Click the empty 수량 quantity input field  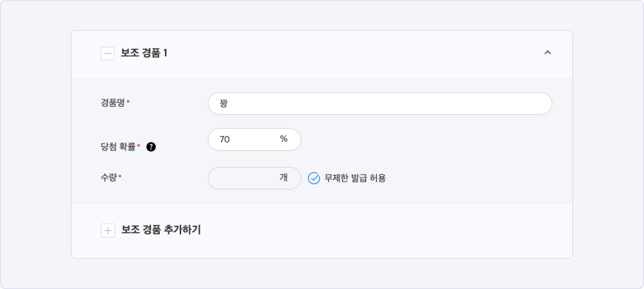tap(243, 178)
